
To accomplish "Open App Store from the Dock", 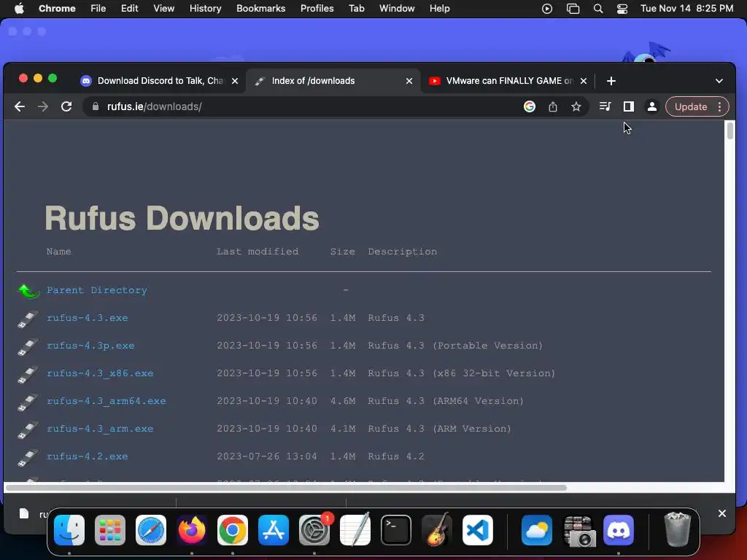I will (274, 530).
